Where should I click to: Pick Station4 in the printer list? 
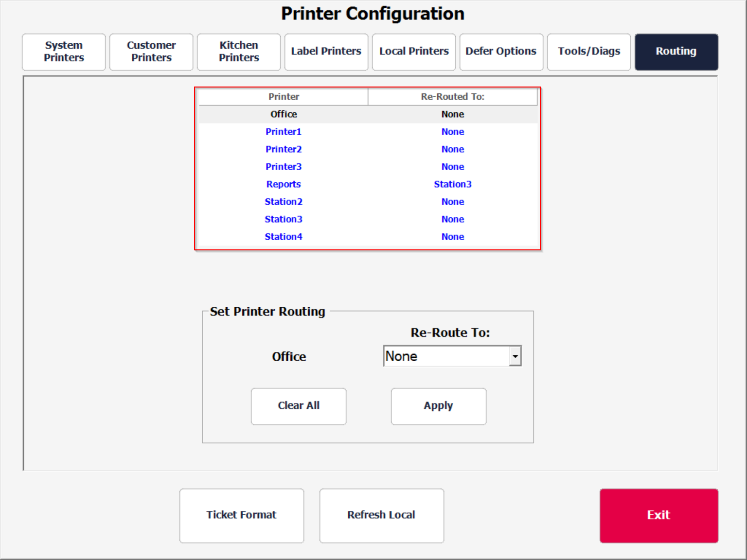coord(284,237)
